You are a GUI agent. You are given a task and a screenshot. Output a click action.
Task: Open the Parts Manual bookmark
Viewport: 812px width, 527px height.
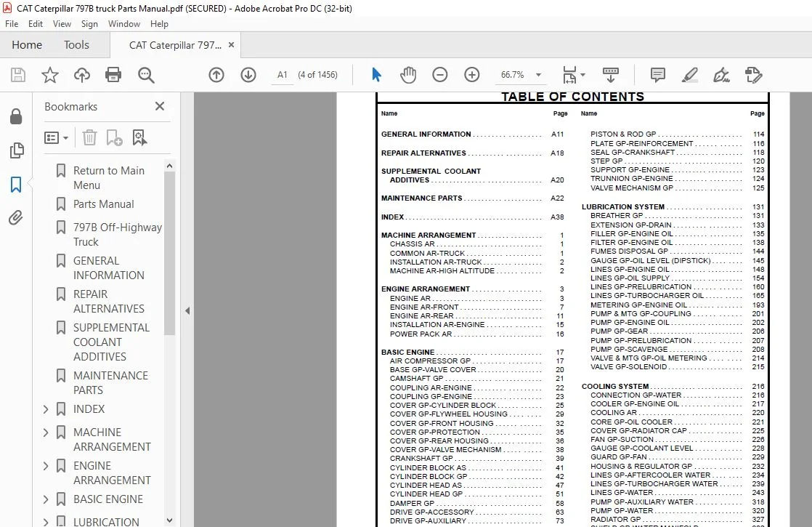pos(104,204)
